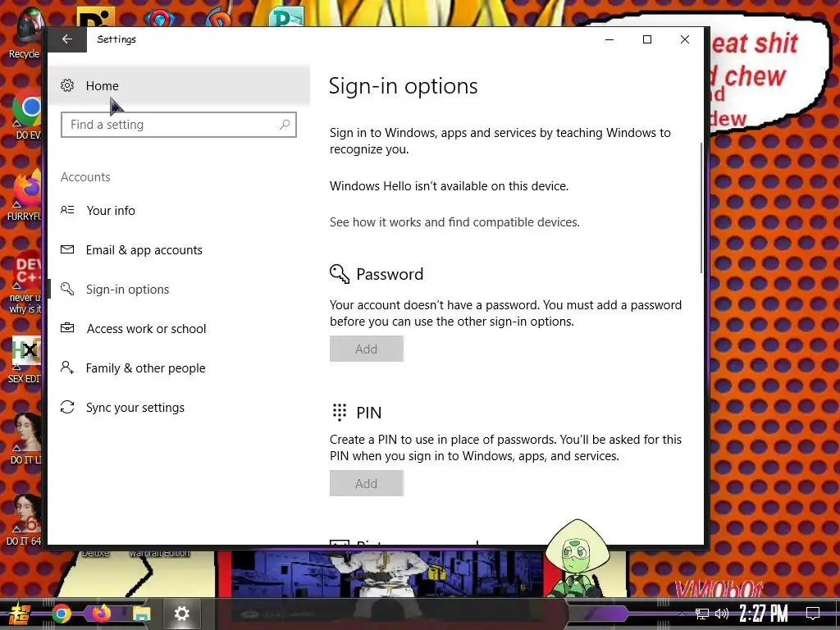
Task: Minimize the Settings window
Action: click(x=609, y=39)
